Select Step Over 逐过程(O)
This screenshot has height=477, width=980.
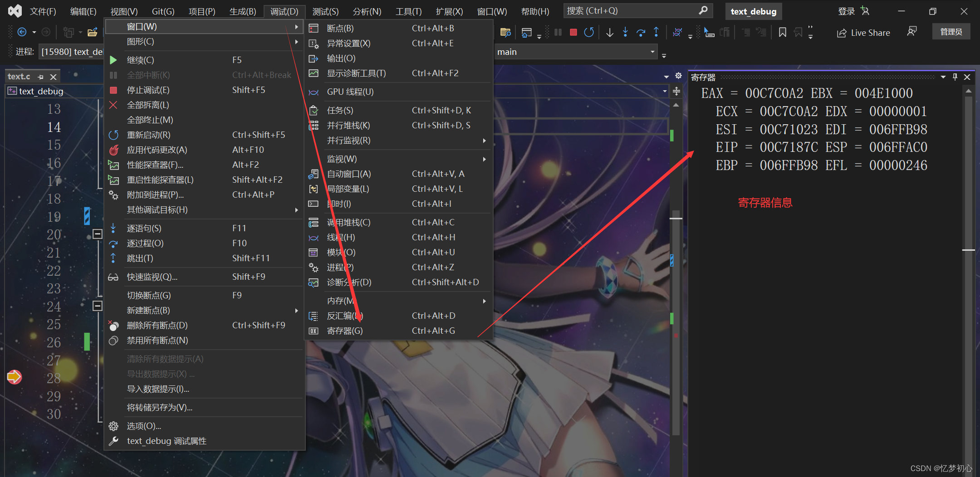(x=204, y=243)
